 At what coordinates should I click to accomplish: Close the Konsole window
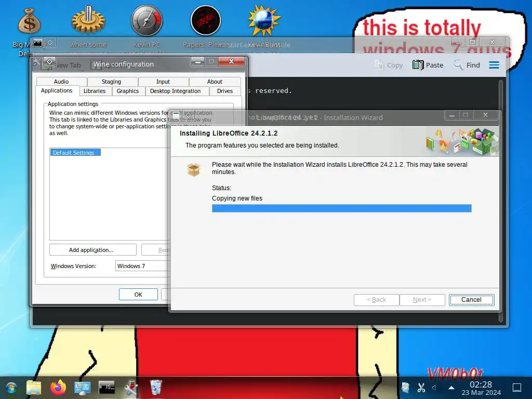pyautogui.click(x=493, y=43)
